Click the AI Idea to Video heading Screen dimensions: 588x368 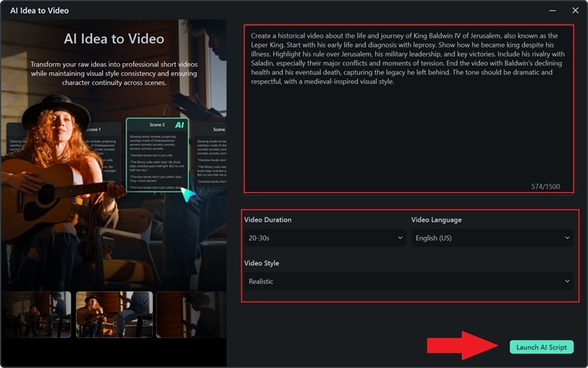point(114,39)
